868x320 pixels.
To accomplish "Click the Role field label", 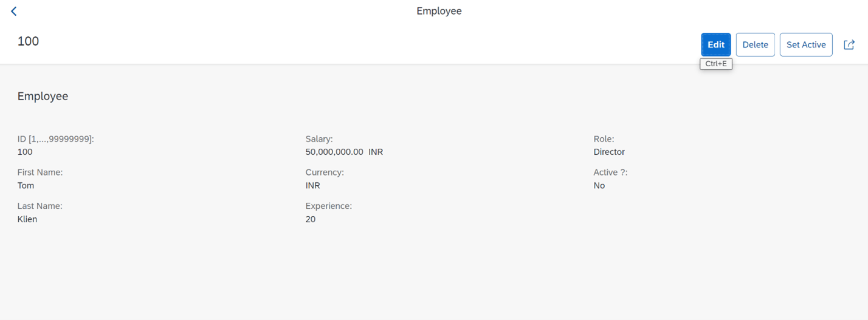I will pos(604,139).
